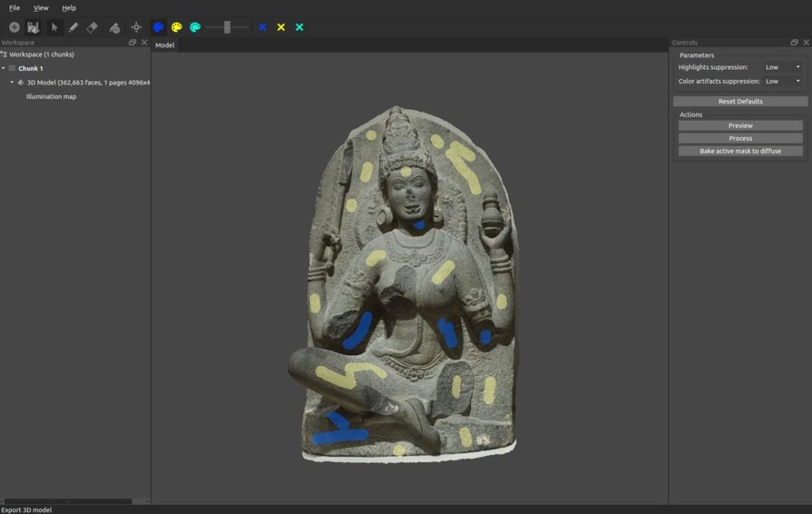The width and height of the screenshot is (812, 514).
Task: Collapse the 3D Model tree node
Action: click(12, 82)
